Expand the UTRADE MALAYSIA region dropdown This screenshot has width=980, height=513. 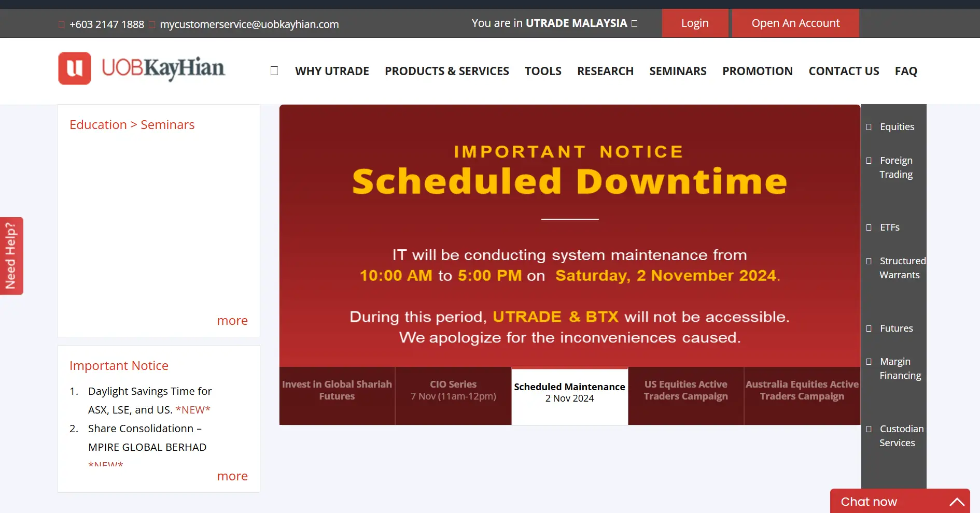point(634,23)
